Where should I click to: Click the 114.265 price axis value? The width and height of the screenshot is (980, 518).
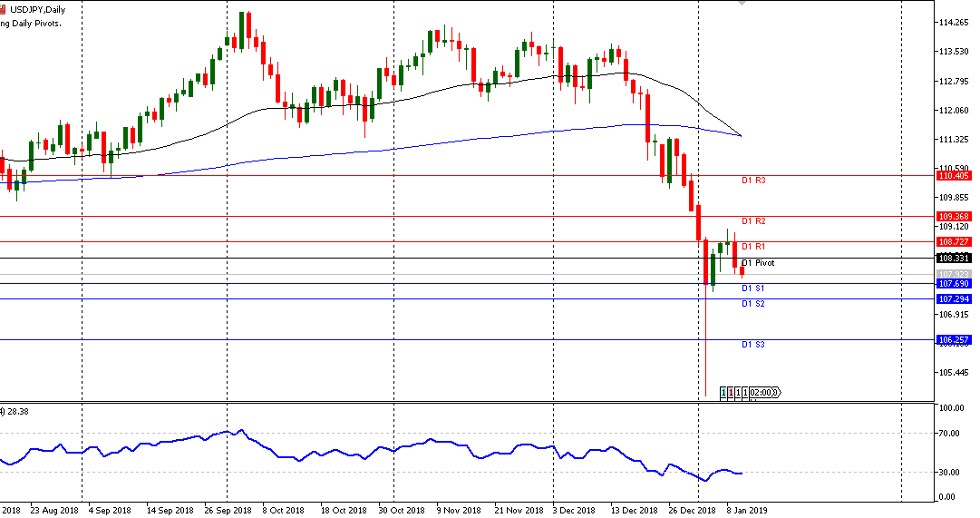coord(954,23)
